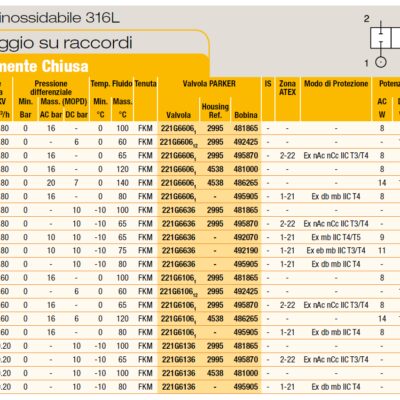Select coil code 492190
Screen dimensions: 400x400
click(x=246, y=251)
